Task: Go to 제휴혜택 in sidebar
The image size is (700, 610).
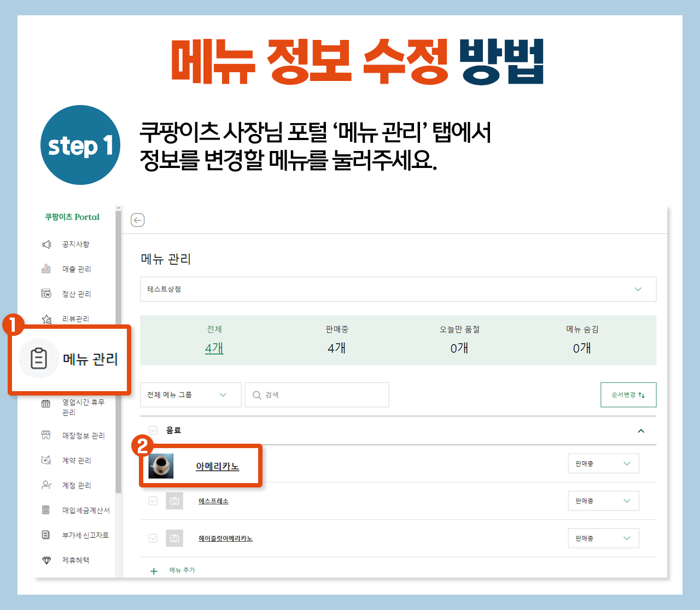Action: pos(75,560)
